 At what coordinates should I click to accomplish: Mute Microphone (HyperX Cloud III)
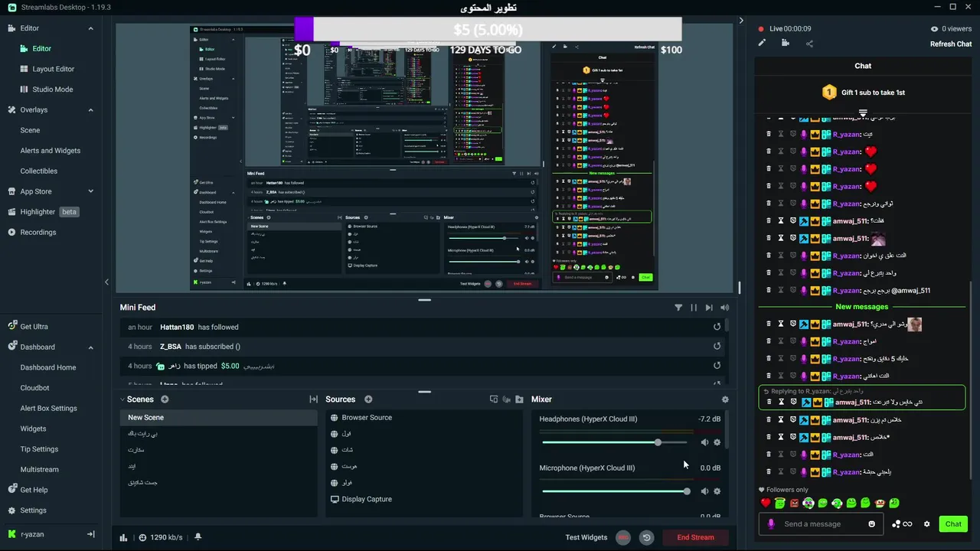click(704, 491)
